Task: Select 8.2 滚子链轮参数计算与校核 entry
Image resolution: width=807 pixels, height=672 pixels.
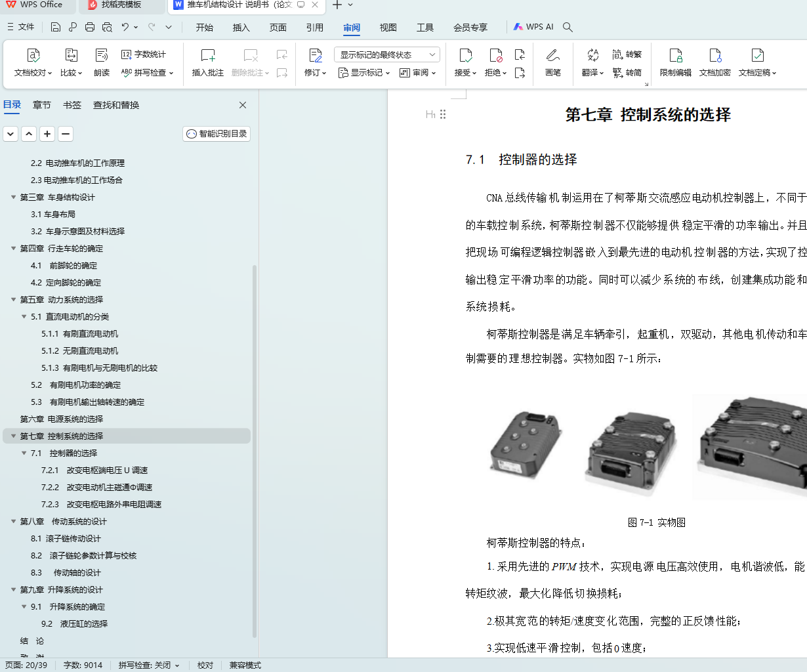Action: pyautogui.click(x=84, y=556)
